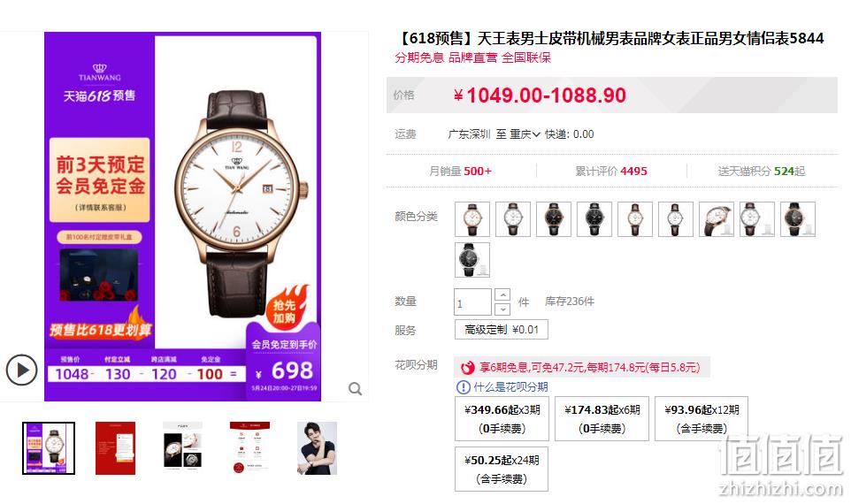Image resolution: width=851 pixels, height=504 pixels.
Task: Toggle the 高级定制 ¥0.01 service option
Action: point(502,329)
